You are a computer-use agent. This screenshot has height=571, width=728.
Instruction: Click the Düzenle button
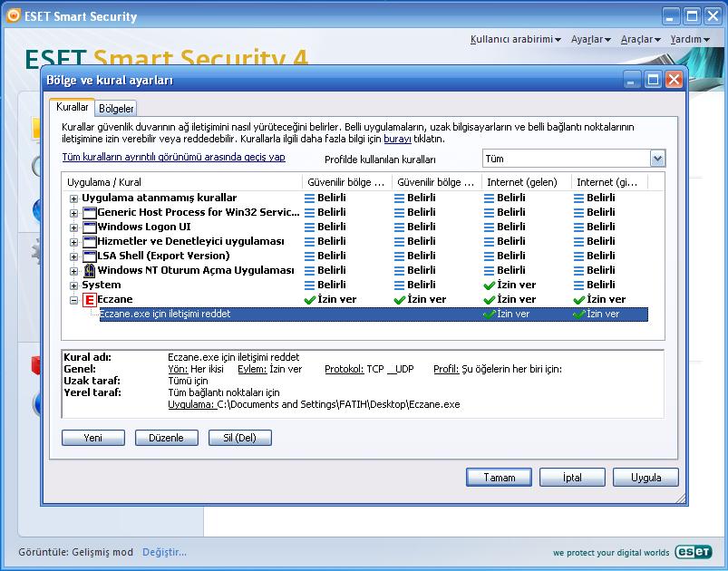[167, 438]
